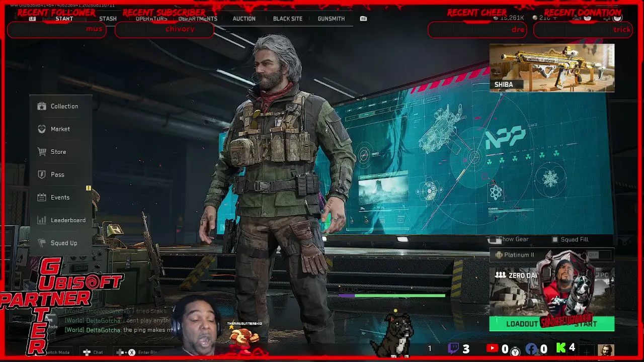The image size is (644, 362).
Task: Click the Chat controller icon
Action: pyautogui.click(x=87, y=352)
